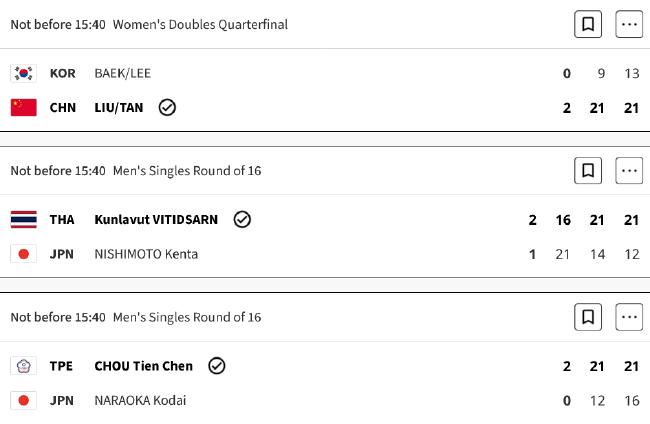
Task: Open the BAEK/LEE team name
Action: pos(122,73)
